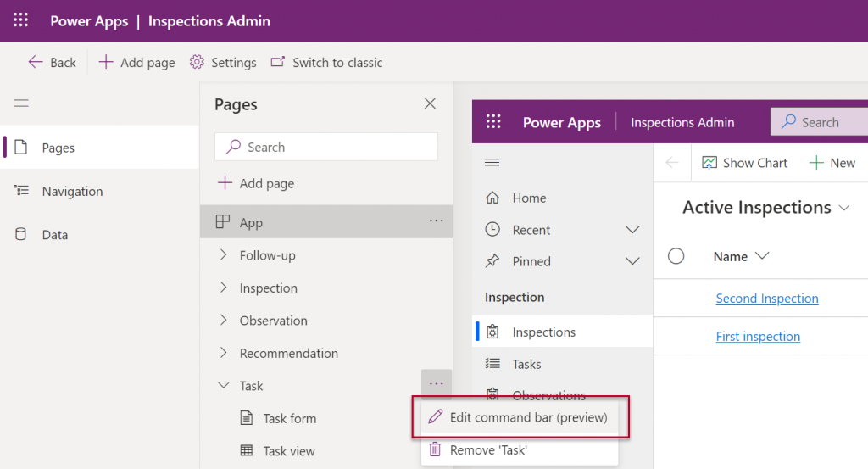Open the Second Inspection record link
868x469 pixels.
(x=766, y=299)
